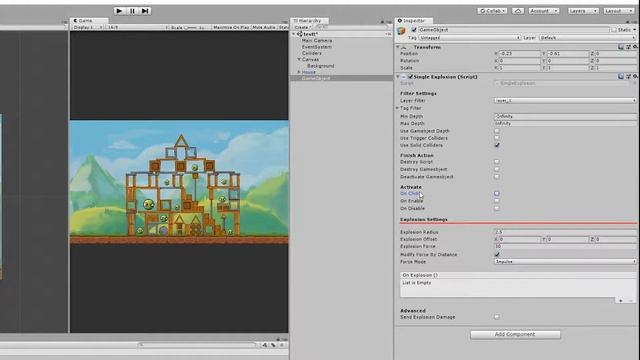This screenshot has height=360, width=640.
Task: Open the Transform preset icon
Action: click(x=628, y=47)
